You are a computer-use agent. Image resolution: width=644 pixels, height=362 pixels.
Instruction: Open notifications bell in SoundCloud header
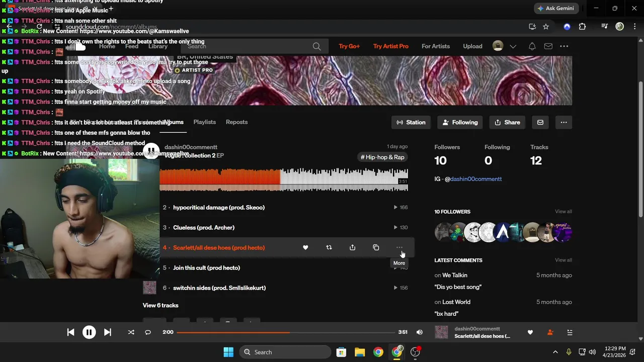click(532, 46)
